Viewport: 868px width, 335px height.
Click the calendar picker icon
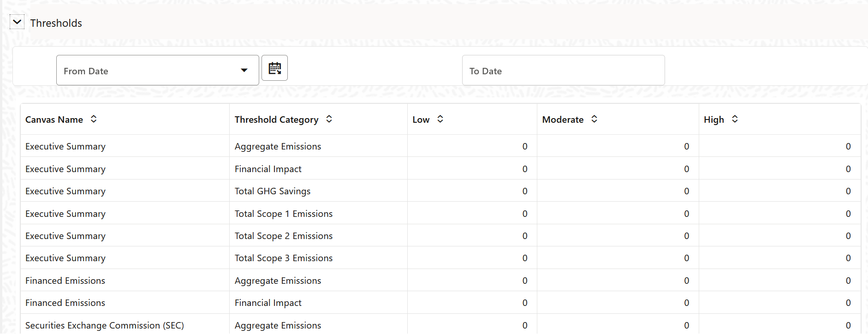(x=274, y=68)
